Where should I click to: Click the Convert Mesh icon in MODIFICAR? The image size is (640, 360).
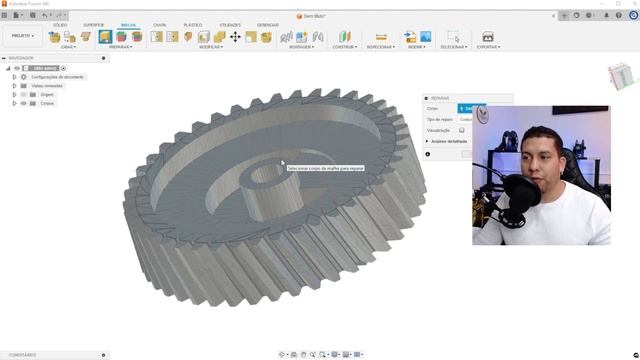coord(251,37)
